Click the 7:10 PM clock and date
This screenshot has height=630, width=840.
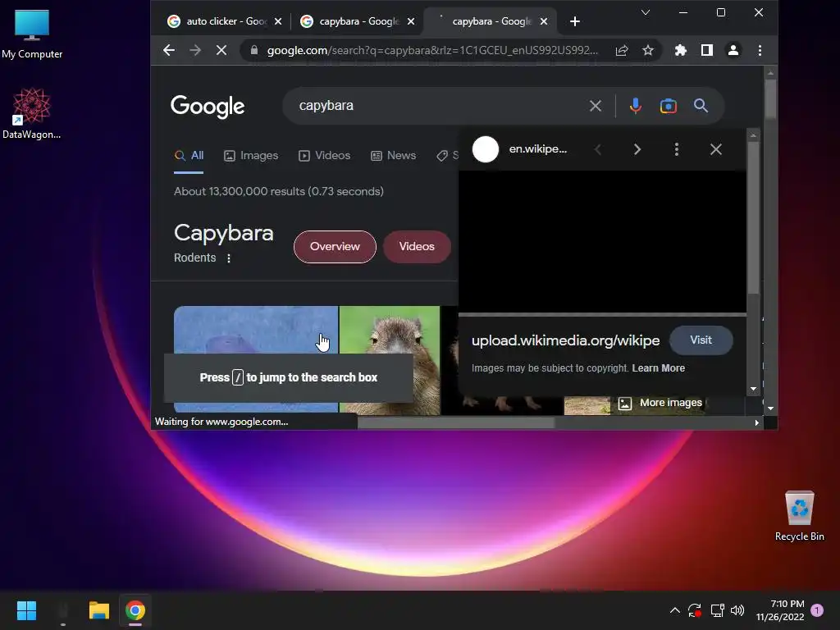(x=780, y=610)
